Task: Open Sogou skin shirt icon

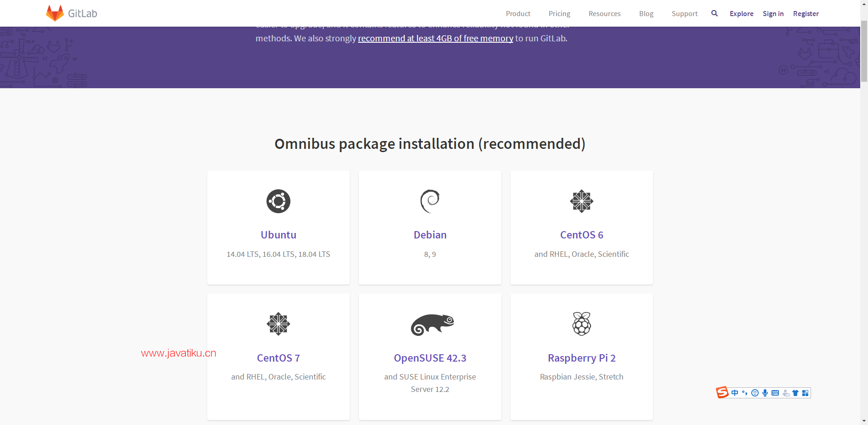Action: coord(795,393)
